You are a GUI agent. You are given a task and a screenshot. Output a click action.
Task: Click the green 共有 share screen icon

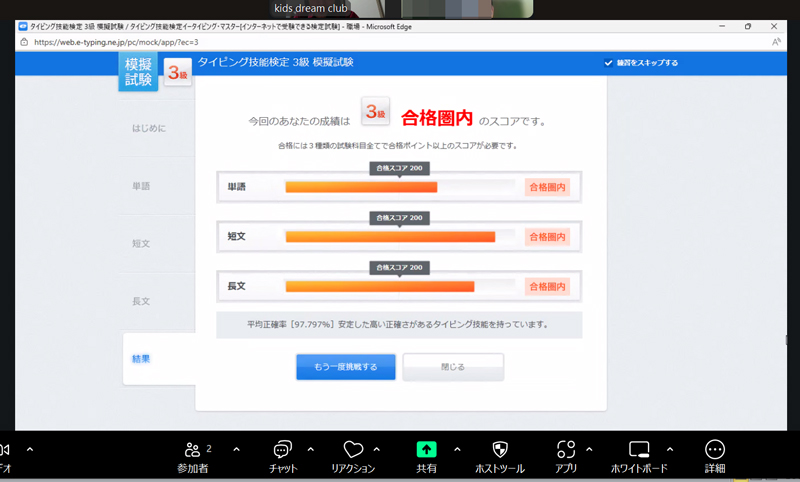tap(427, 450)
